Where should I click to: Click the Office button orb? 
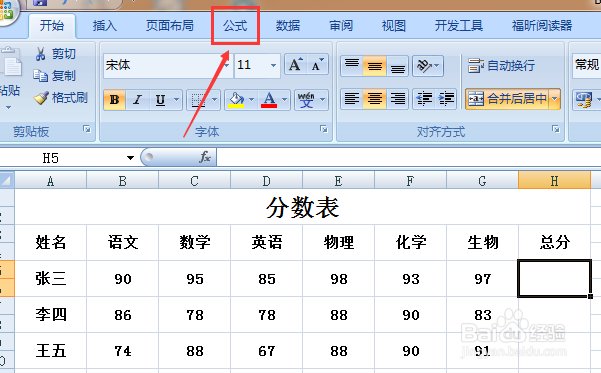(x=7, y=11)
